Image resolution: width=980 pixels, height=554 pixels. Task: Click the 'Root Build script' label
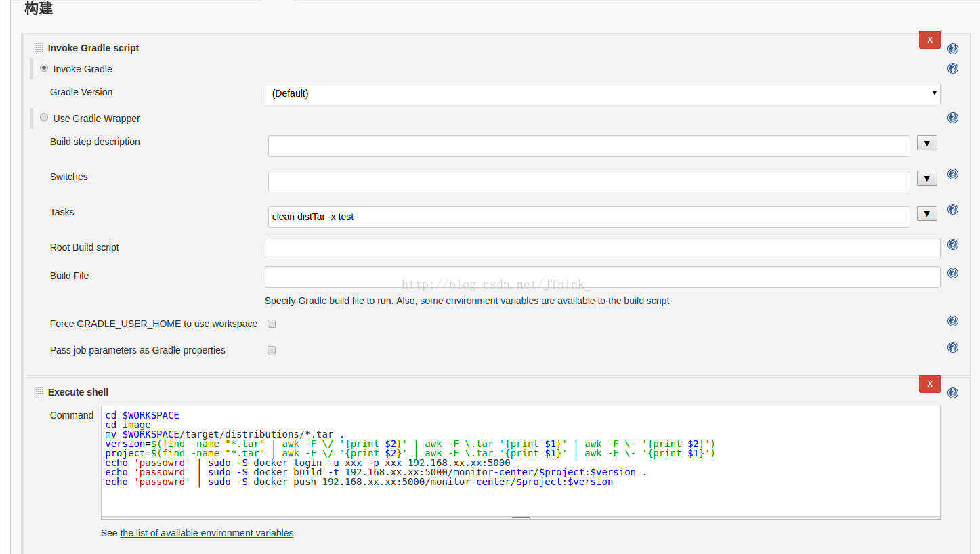[85, 247]
